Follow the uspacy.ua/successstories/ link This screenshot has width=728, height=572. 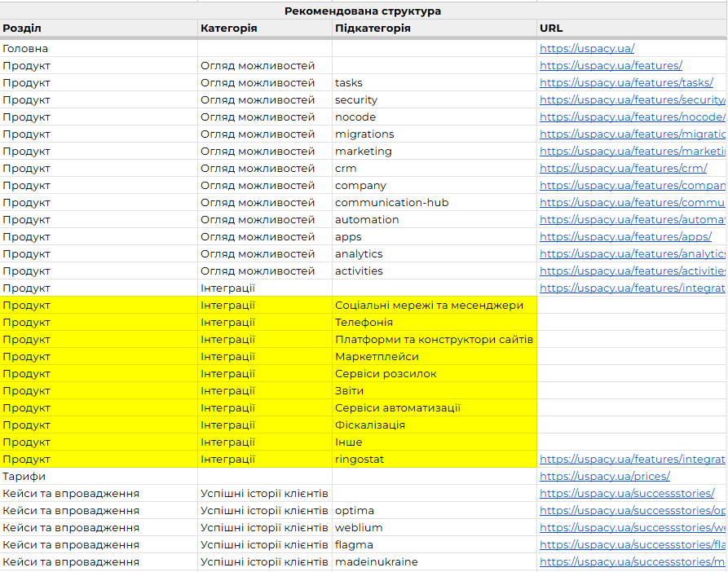tap(627, 494)
